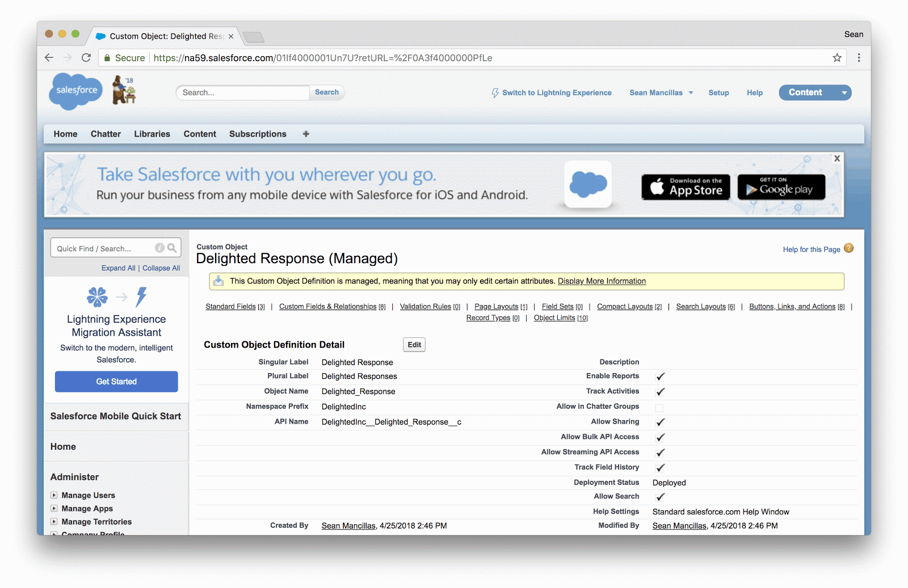Open the Subscriptions tab
The width and height of the screenshot is (908, 588).
click(258, 134)
